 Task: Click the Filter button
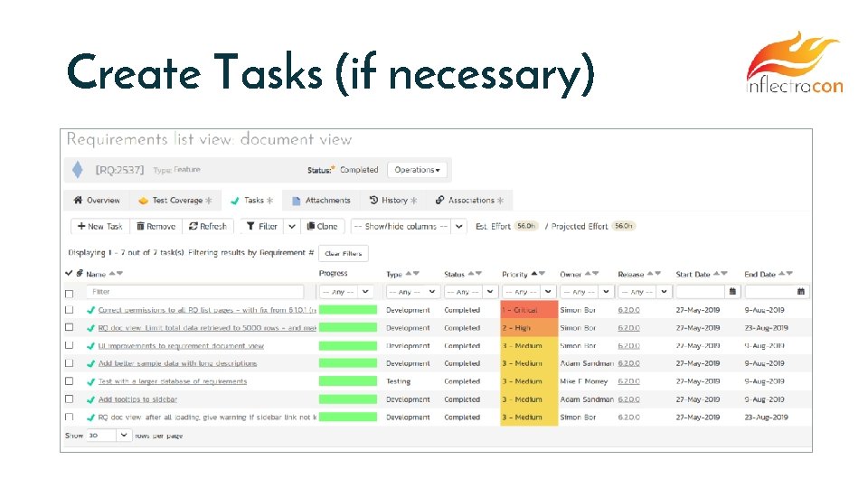pyautogui.click(x=262, y=226)
